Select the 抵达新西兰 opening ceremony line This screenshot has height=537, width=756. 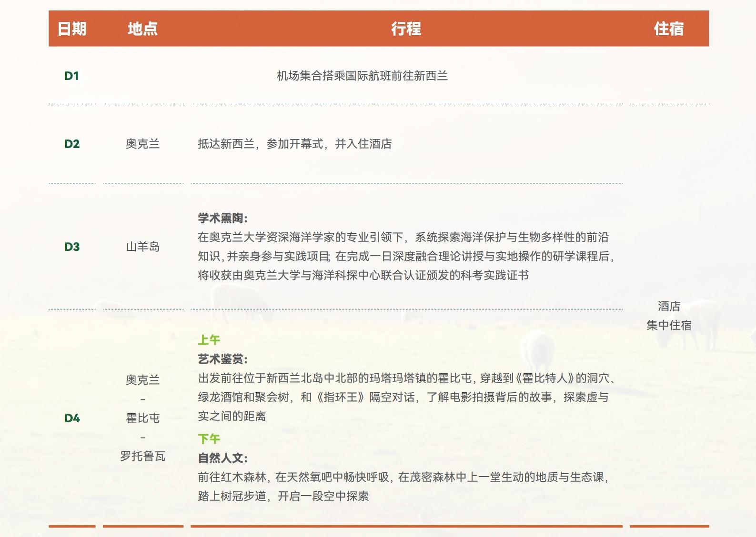point(294,144)
